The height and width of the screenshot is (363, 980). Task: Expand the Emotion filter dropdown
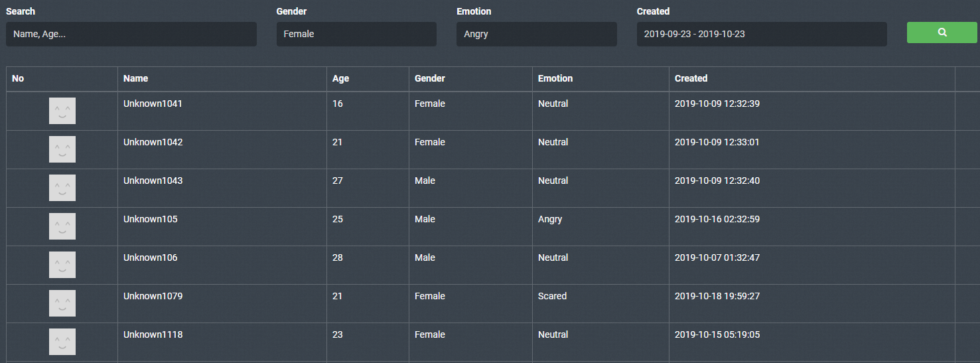tap(536, 34)
